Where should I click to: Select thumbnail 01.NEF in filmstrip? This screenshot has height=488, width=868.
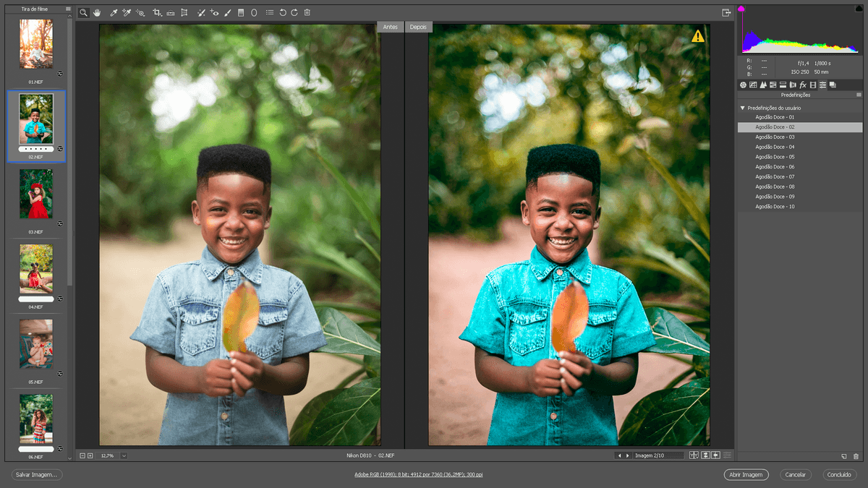point(35,44)
